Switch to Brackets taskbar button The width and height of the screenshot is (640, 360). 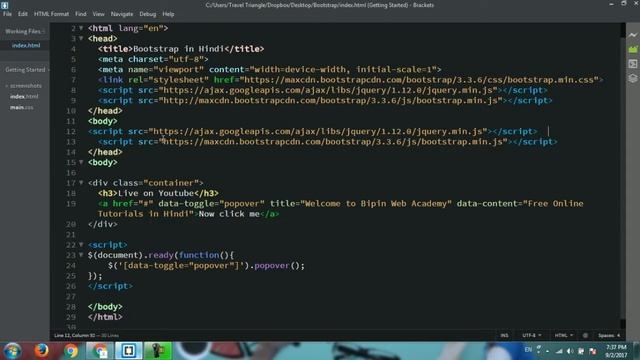point(129,351)
